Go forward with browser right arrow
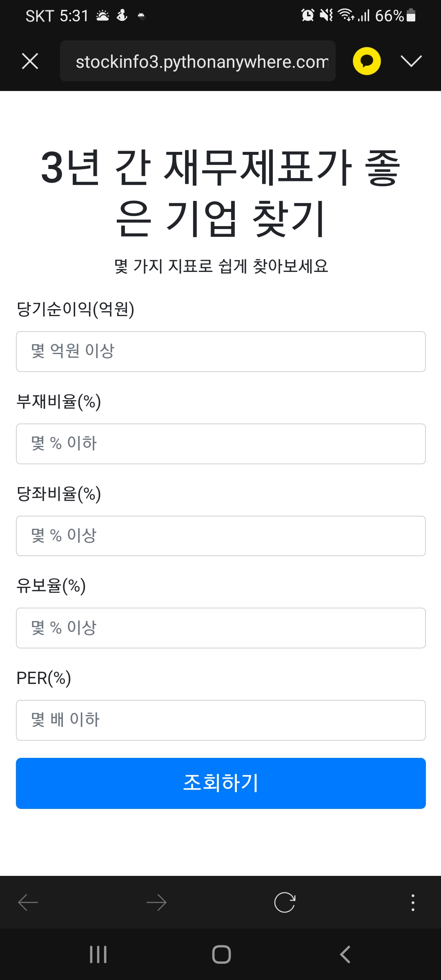441x980 pixels. (x=156, y=902)
